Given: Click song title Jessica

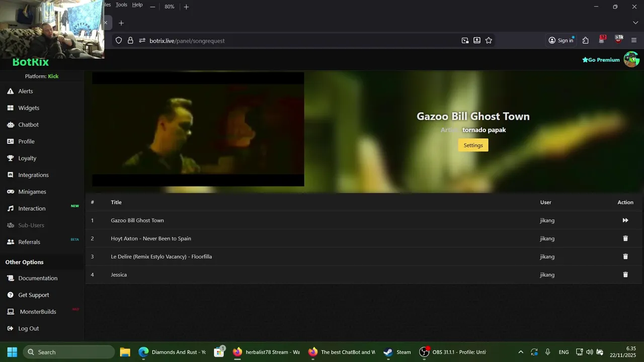Looking at the screenshot, I should pos(119,275).
